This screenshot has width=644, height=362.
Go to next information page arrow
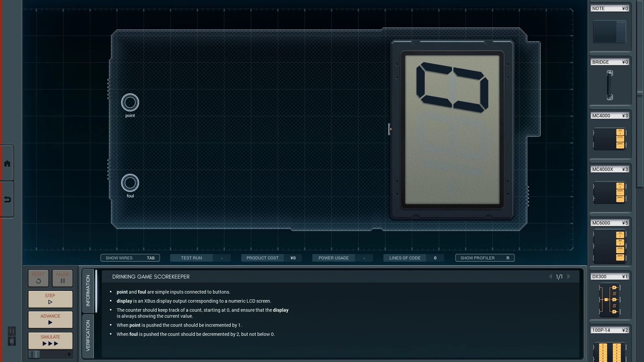tap(569, 277)
